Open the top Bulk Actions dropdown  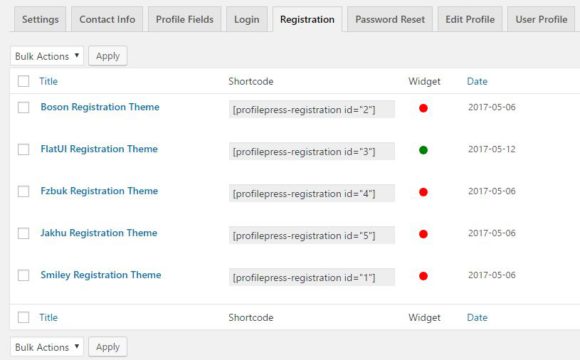tap(47, 56)
